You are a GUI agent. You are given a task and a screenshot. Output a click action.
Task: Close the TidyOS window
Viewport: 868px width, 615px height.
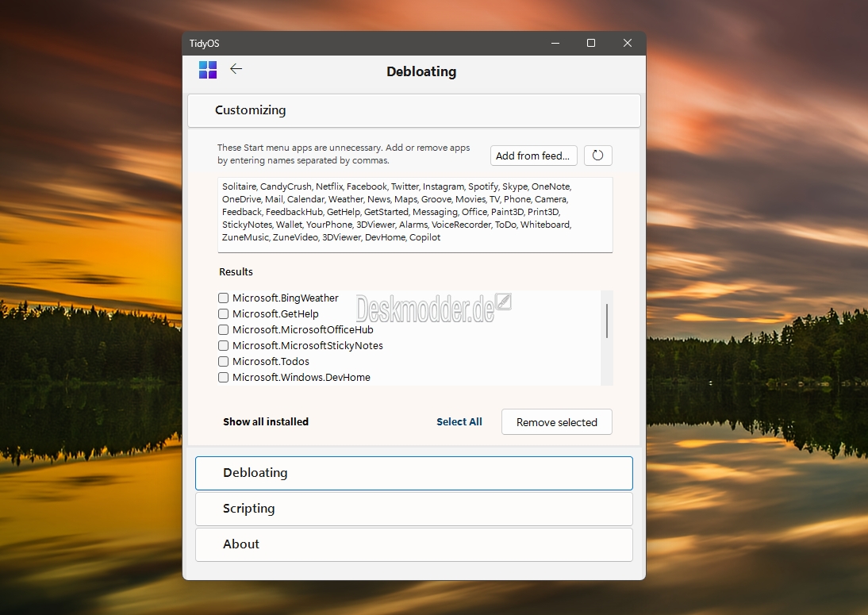pos(627,43)
